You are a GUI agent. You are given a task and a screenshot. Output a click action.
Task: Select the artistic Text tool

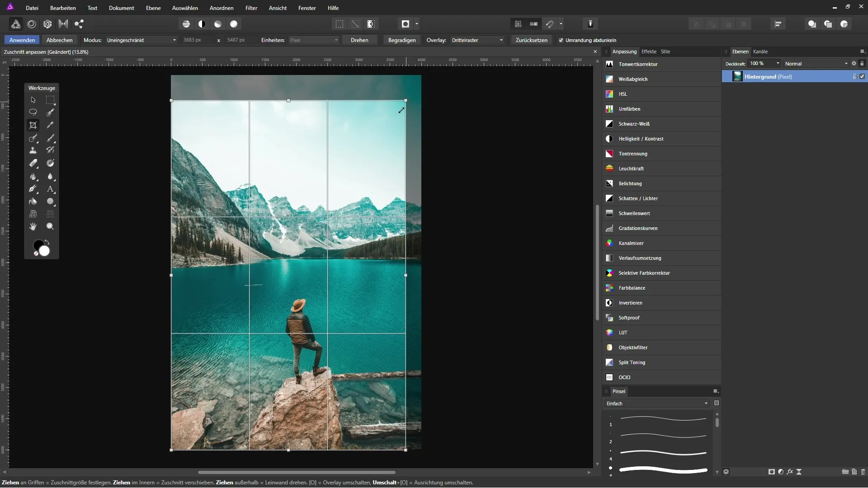point(50,189)
